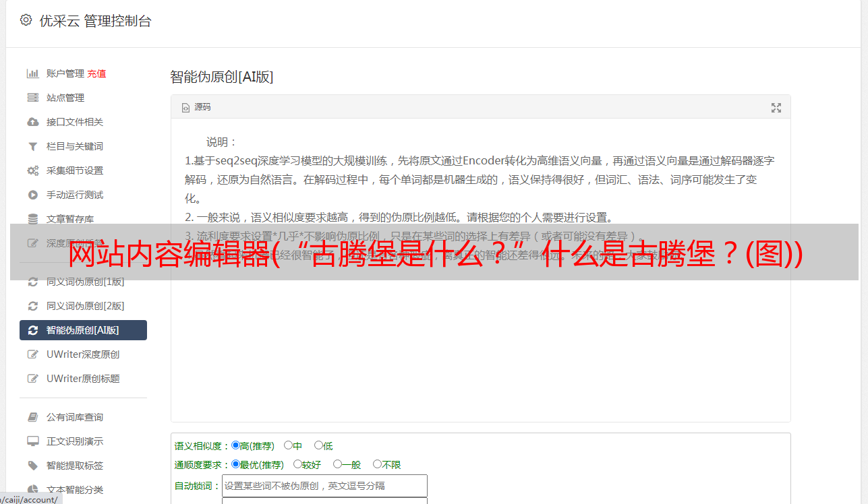Click the book icon for 公有词库查询
The width and height of the screenshot is (868, 504).
click(x=32, y=417)
